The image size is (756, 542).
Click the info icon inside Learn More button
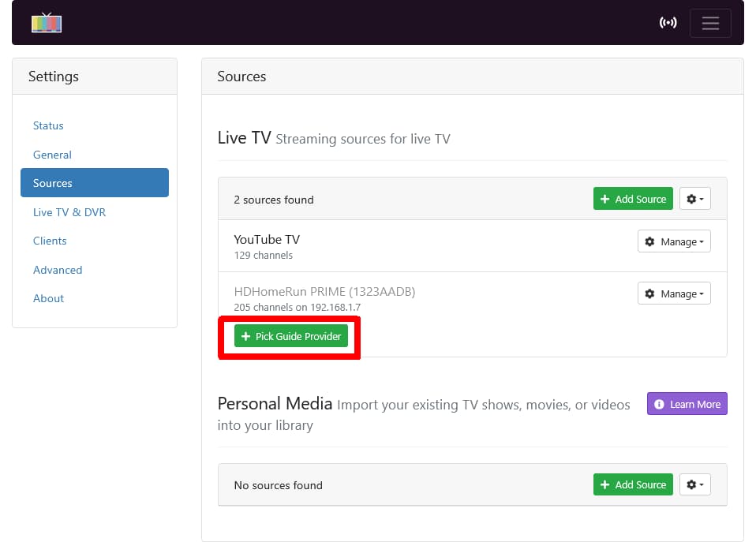pos(660,403)
